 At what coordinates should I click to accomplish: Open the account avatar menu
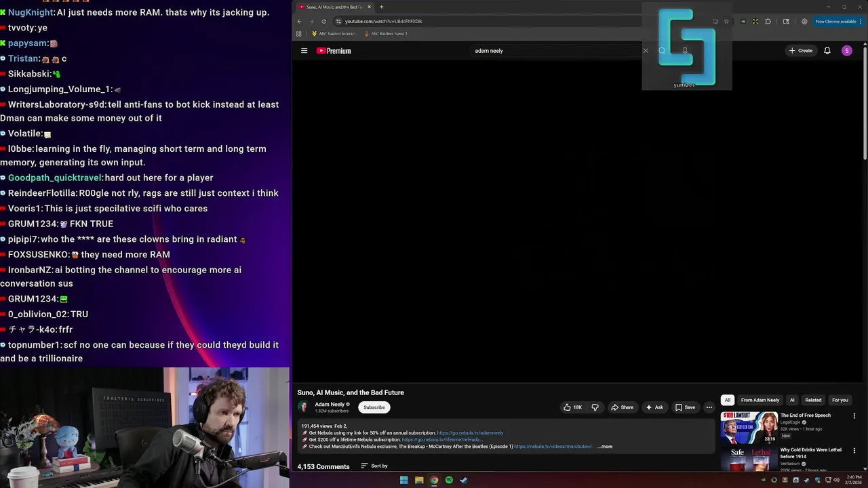point(846,51)
